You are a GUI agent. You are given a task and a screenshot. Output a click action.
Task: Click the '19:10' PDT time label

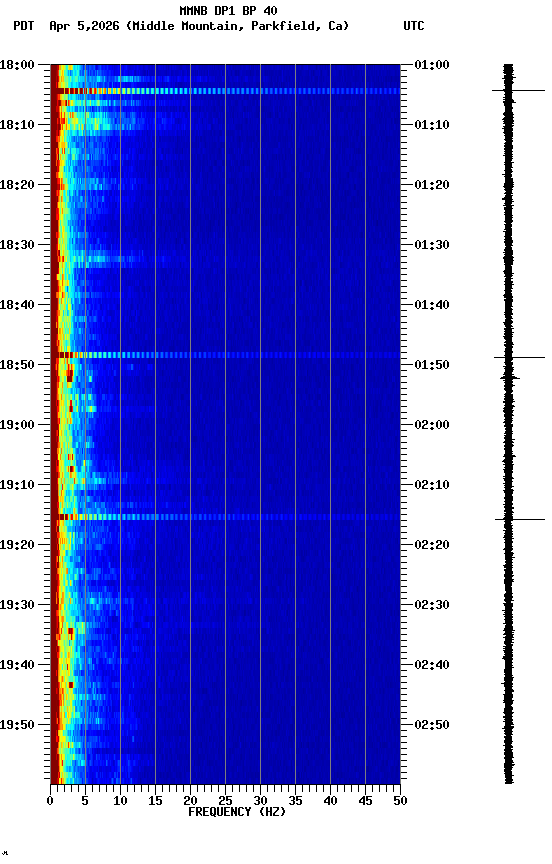point(17,485)
